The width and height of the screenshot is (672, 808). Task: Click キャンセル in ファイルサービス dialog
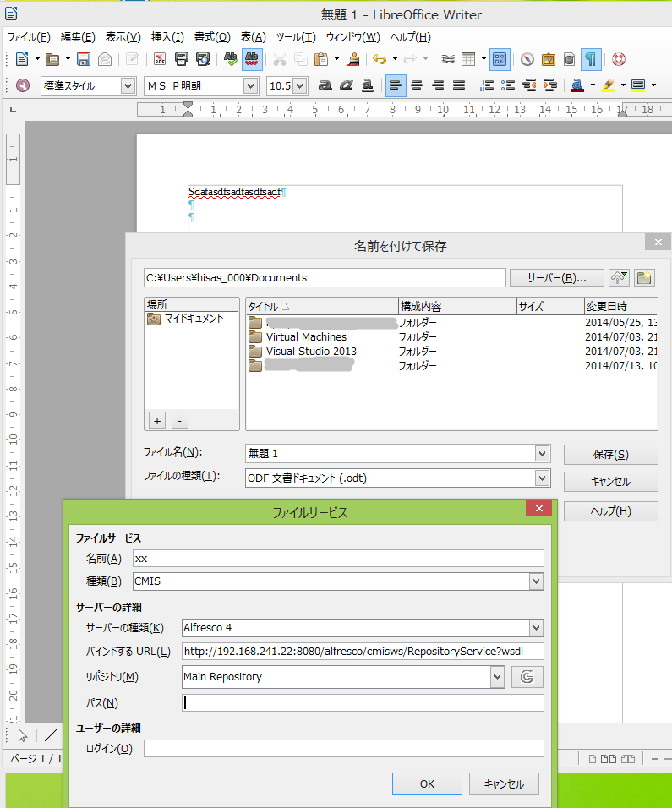(504, 783)
